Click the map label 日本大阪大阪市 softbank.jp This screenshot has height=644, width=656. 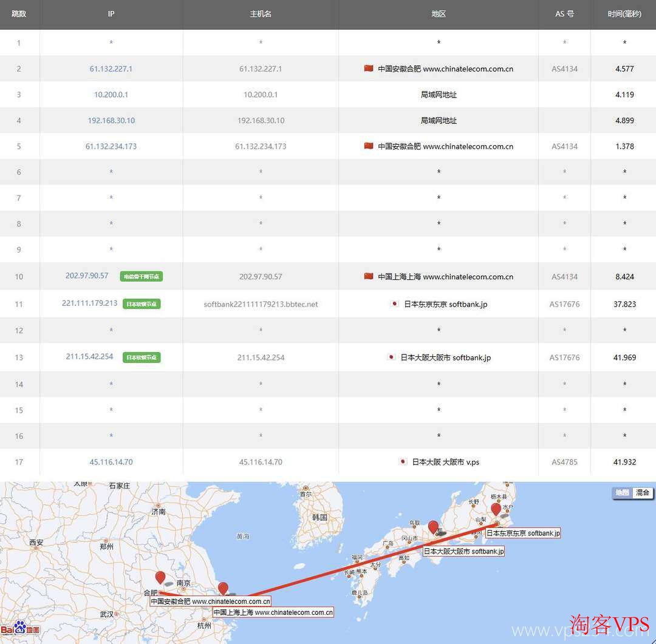click(463, 551)
